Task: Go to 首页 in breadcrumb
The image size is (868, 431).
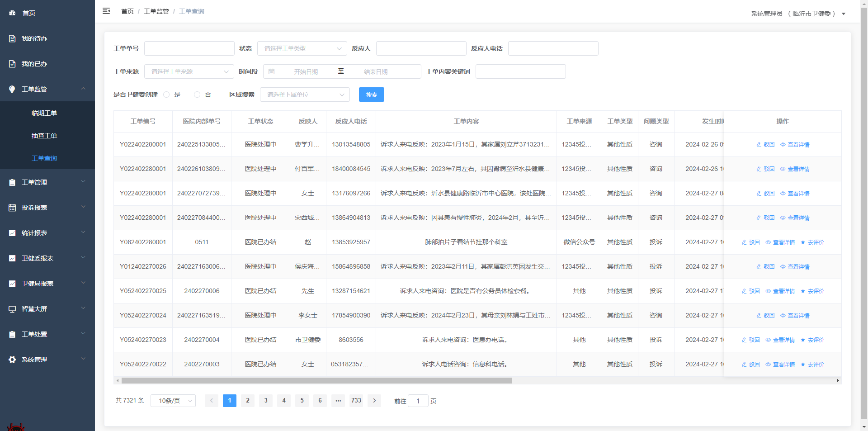Action: point(127,11)
